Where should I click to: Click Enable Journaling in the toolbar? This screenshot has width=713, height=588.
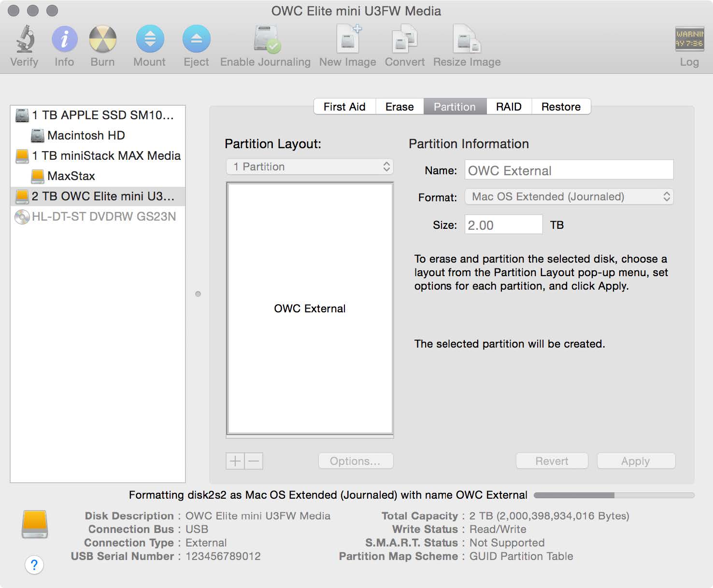[x=265, y=43]
